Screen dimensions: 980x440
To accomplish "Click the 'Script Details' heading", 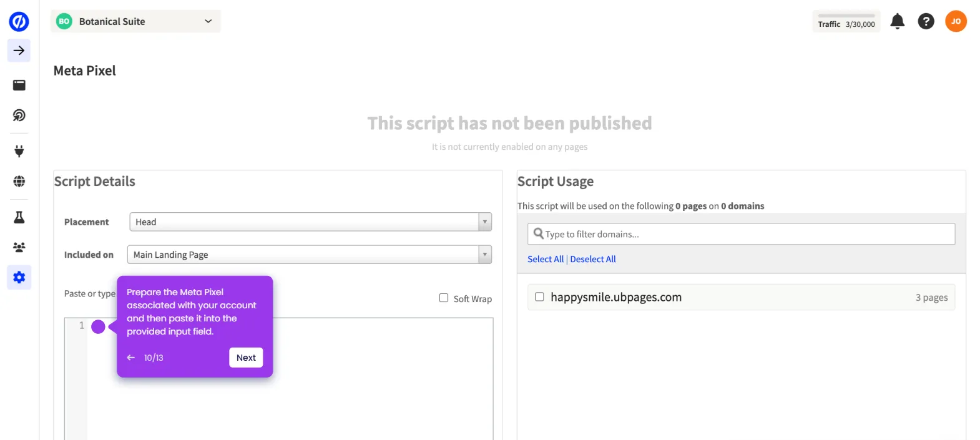I will click(95, 181).
